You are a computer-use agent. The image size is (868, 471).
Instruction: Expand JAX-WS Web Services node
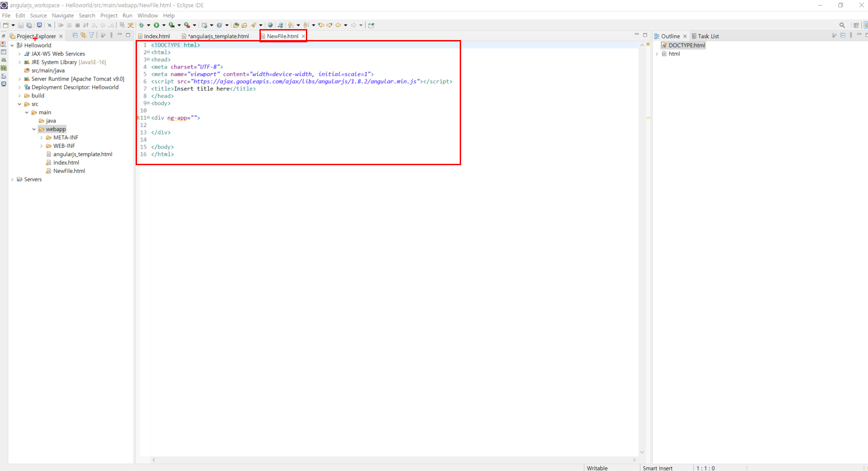tap(20, 54)
